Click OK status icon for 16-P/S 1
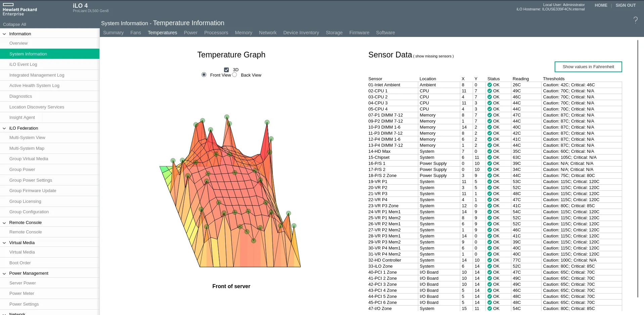 coord(489,164)
